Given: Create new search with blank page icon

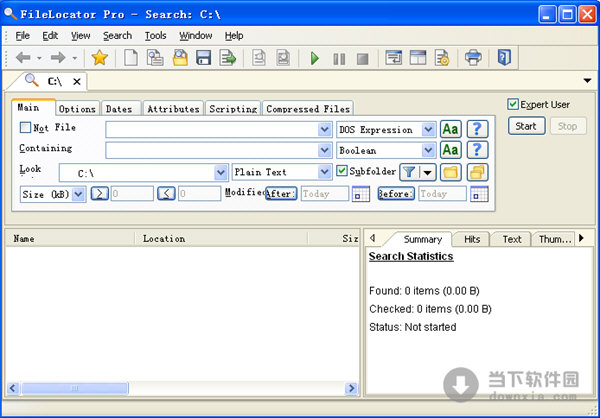Looking at the screenshot, I should click(x=131, y=58).
